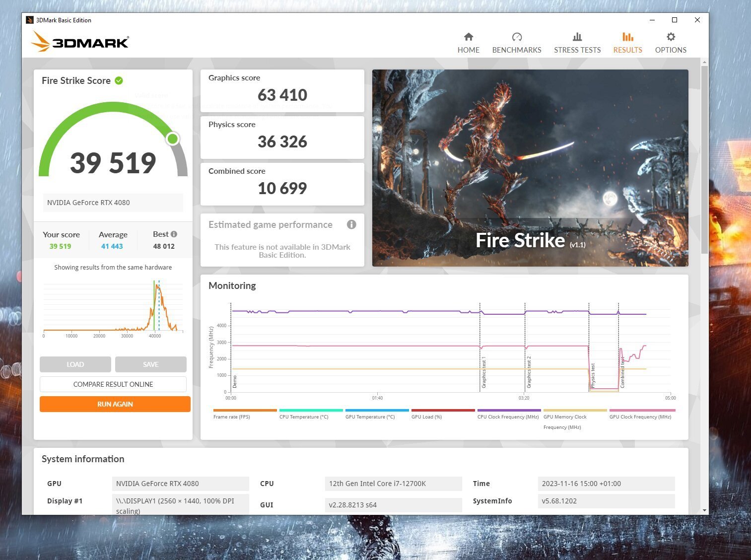
Task: Click the Physics score value 36 326
Action: (x=282, y=141)
